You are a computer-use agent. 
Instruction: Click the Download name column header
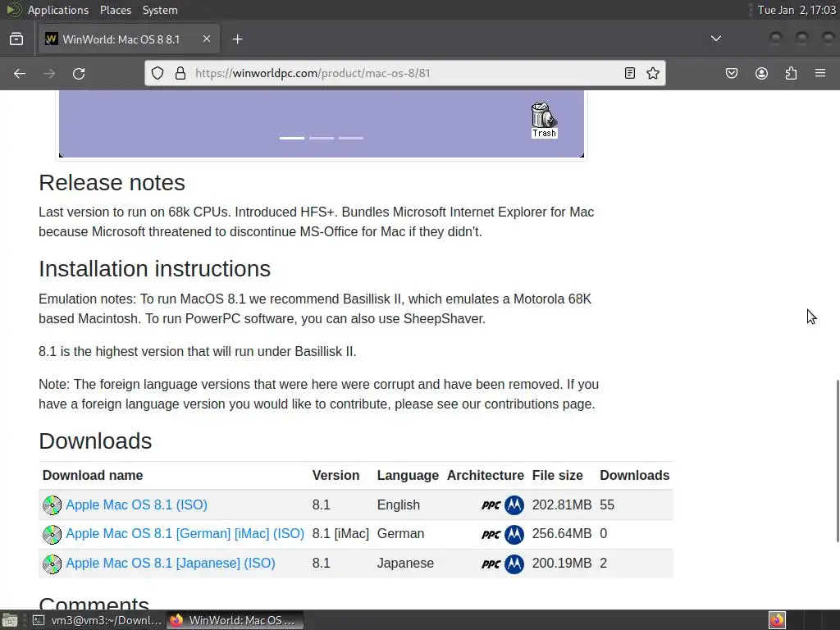click(93, 475)
